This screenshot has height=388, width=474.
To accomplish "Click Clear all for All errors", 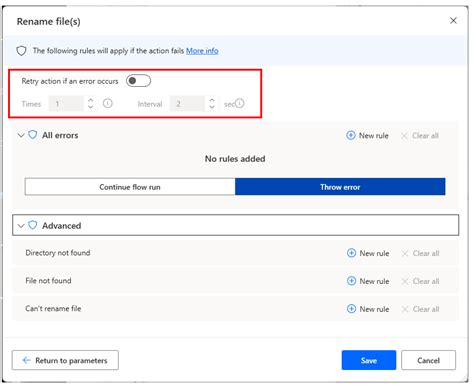I will [420, 136].
